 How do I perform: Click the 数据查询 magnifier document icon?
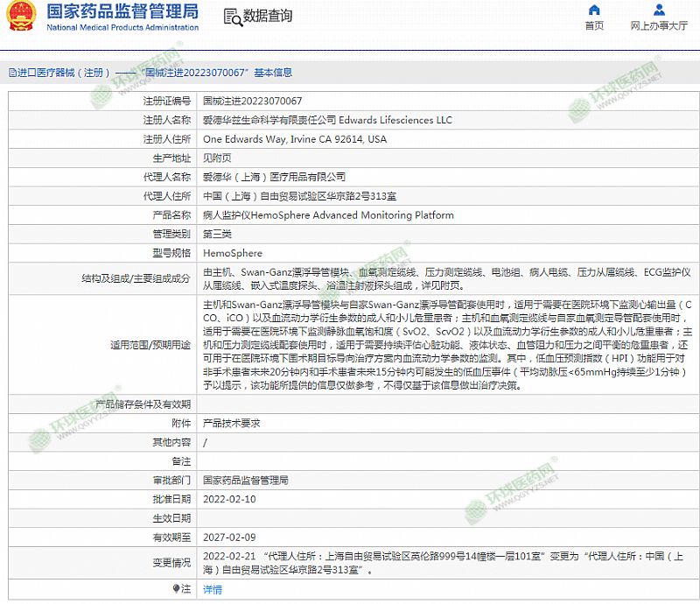[232, 16]
